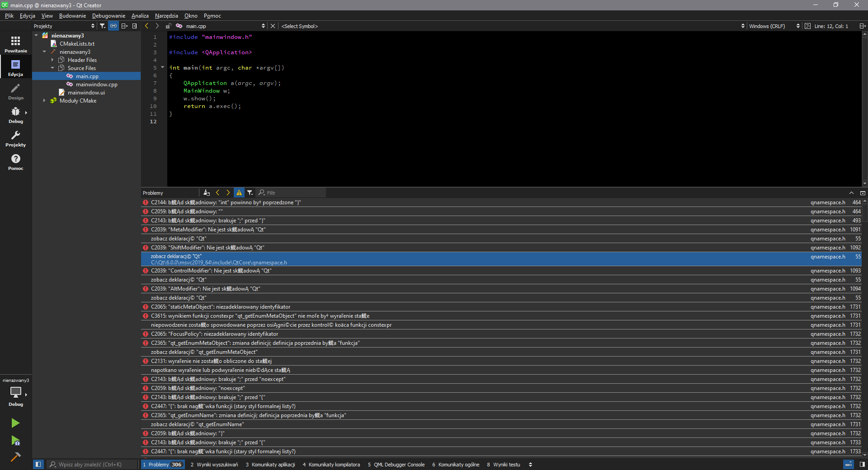This screenshot has width=868, height=470.
Task: Open the Projekty mode with wrench icon
Action: pyautogui.click(x=16, y=138)
